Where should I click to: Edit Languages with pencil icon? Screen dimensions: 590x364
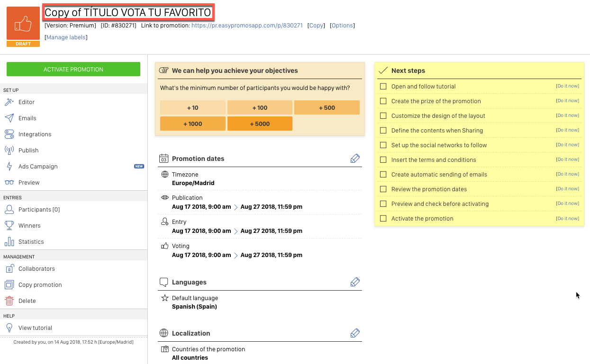tap(355, 282)
